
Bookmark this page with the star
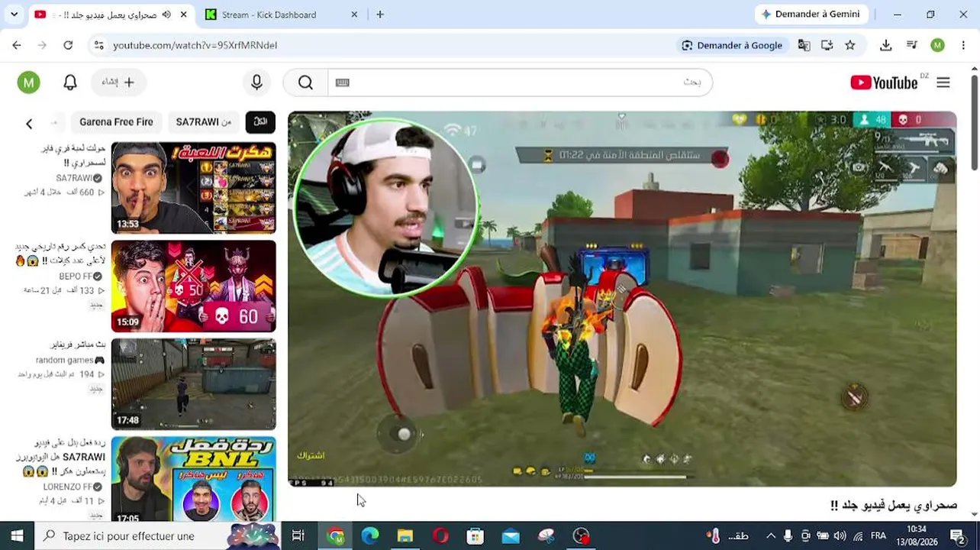point(850,45)
